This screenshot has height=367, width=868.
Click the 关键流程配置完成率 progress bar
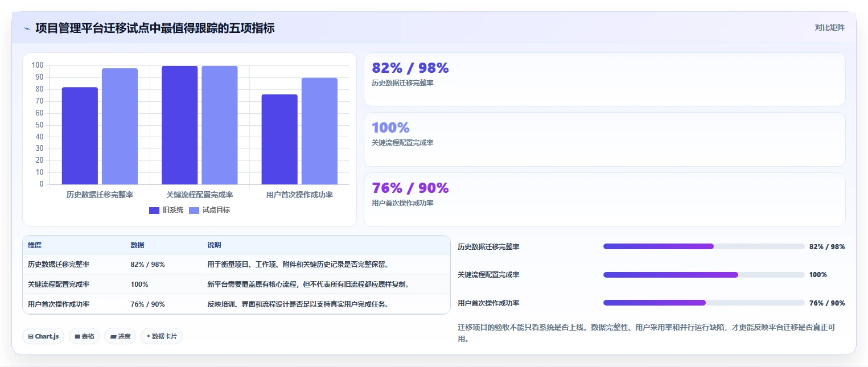coord(704,275)
